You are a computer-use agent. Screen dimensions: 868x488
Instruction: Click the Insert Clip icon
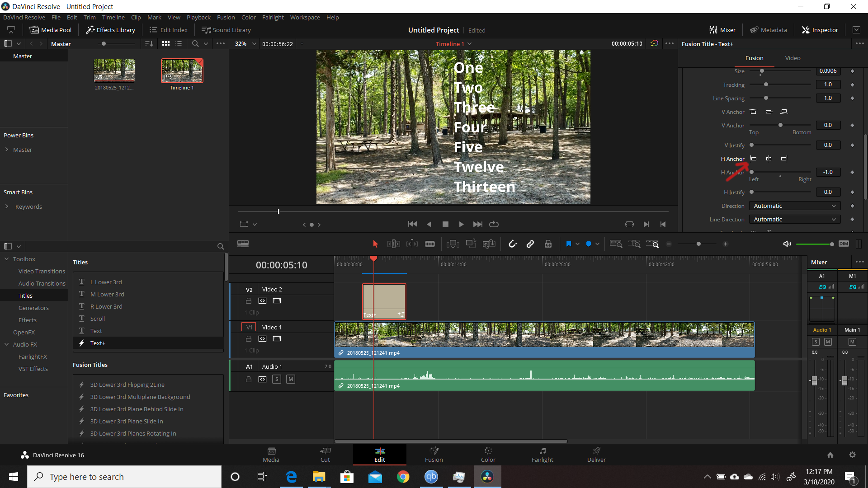(x=453, y=244)
